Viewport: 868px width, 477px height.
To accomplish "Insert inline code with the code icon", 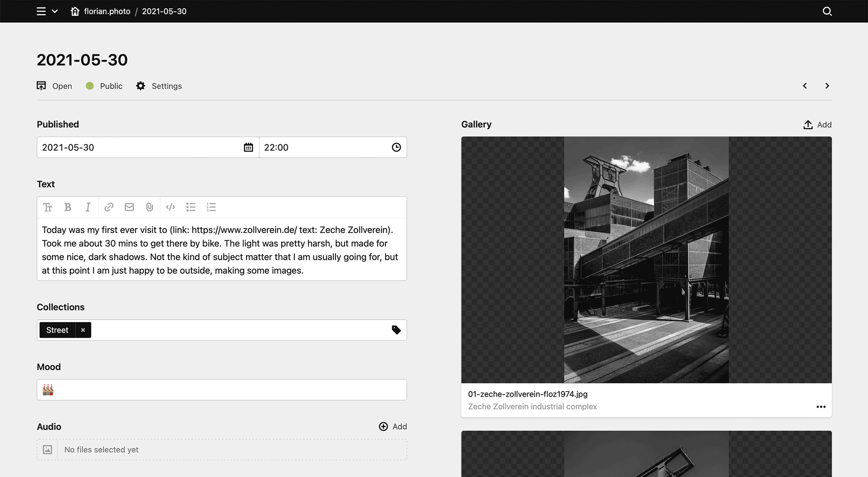I will [x=171, y=207].
